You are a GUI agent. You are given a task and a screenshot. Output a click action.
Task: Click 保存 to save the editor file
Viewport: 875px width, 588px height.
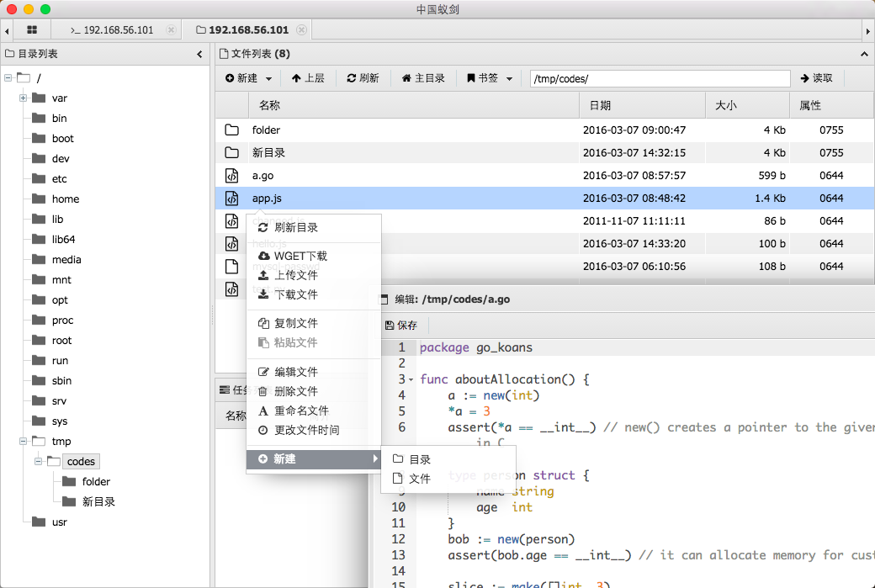(x=401, y=326)
